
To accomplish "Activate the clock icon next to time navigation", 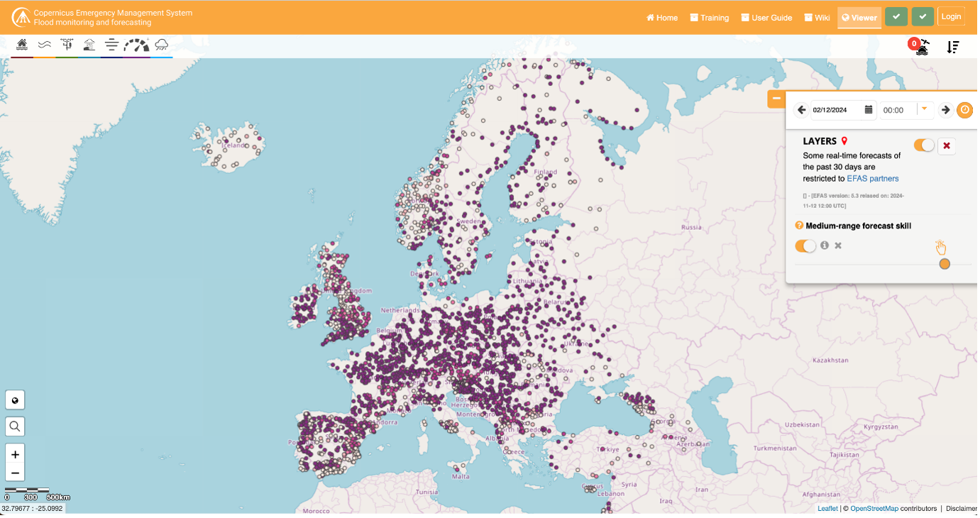I will 965,110.
